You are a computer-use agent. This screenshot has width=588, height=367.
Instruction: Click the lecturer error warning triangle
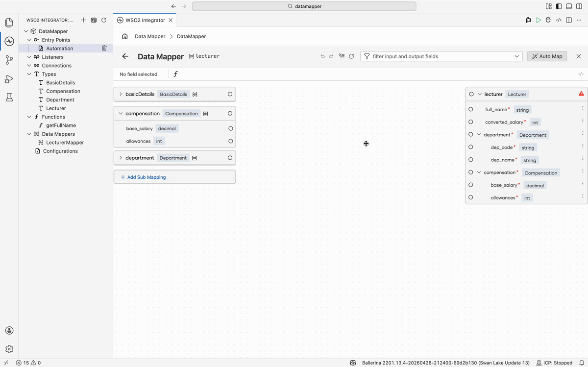click(x=581, y=94)
